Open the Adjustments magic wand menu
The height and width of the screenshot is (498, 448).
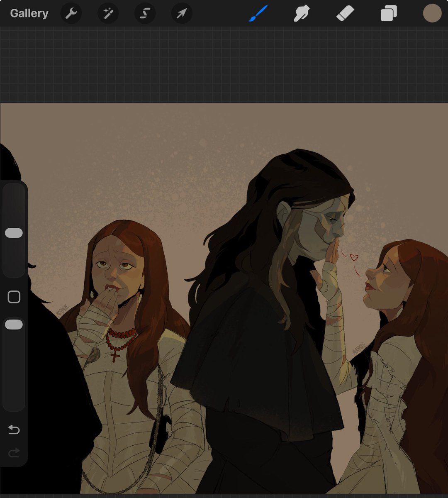[x=108, y=13]
